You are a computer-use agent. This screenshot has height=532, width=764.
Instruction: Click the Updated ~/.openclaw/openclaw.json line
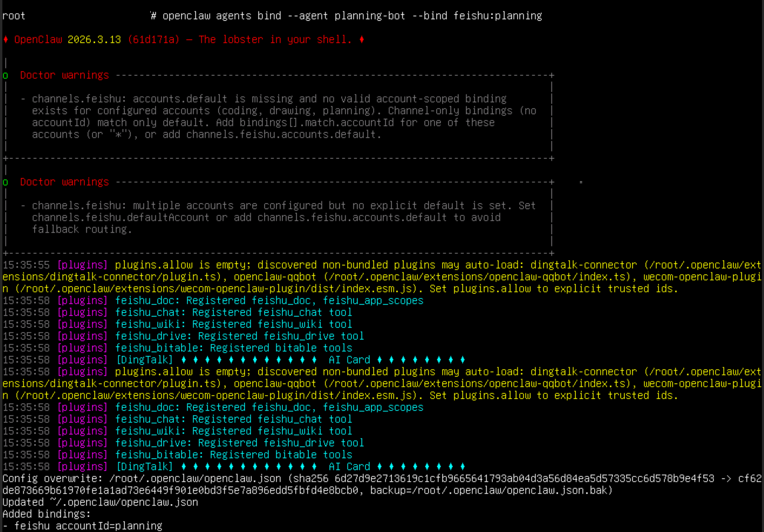100,502
